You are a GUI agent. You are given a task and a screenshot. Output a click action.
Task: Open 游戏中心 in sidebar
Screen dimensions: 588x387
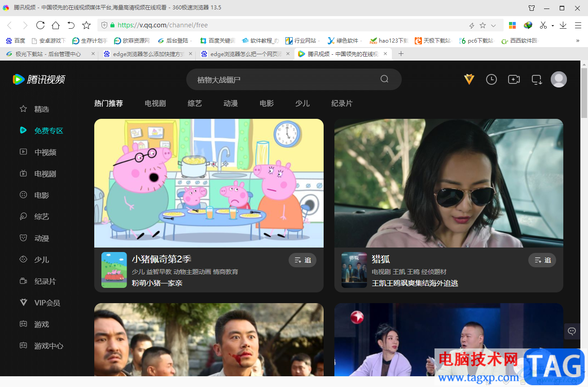(41, 346)
